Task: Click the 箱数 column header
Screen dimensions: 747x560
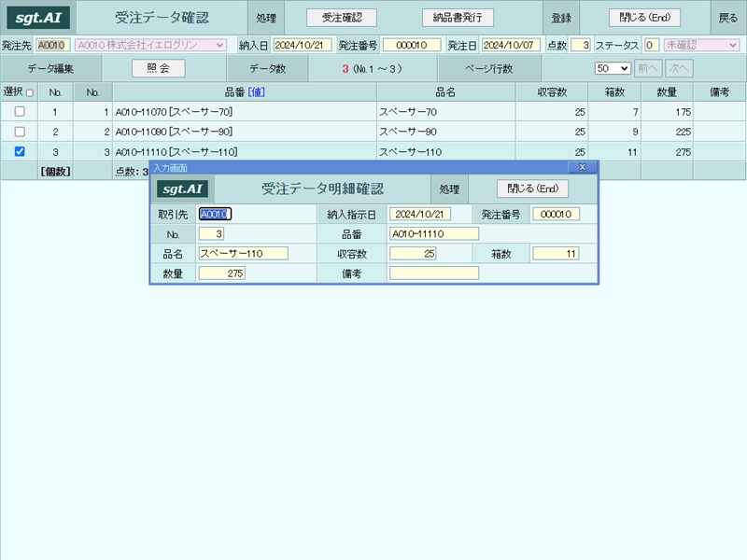Action: coord(614,91)
